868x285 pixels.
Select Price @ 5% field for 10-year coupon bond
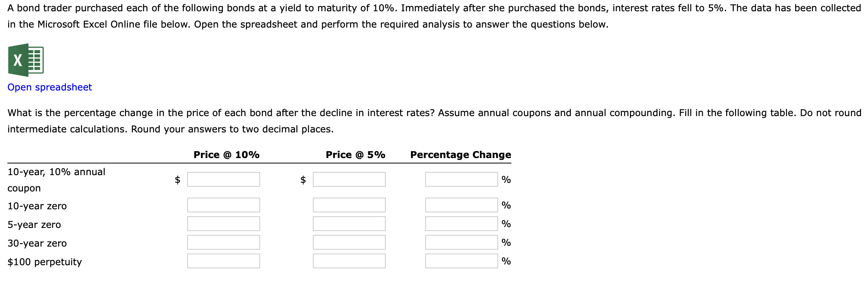(x=349, y=179)
